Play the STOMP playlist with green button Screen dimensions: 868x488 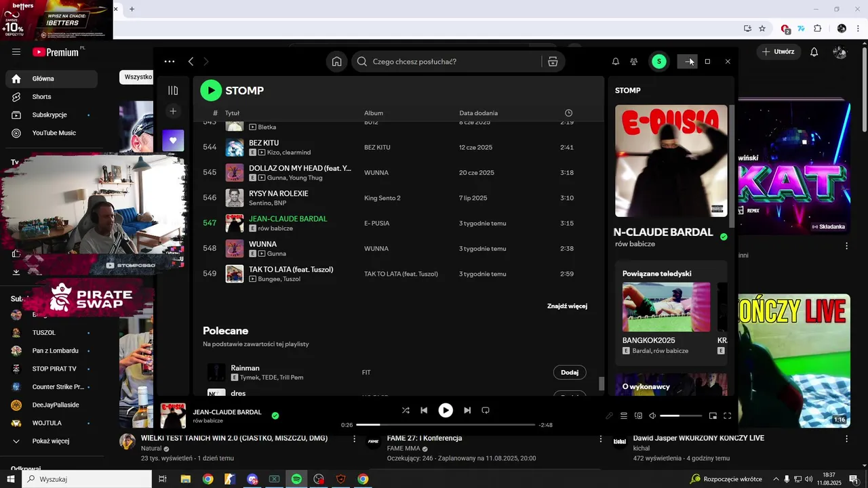point(211,90)
